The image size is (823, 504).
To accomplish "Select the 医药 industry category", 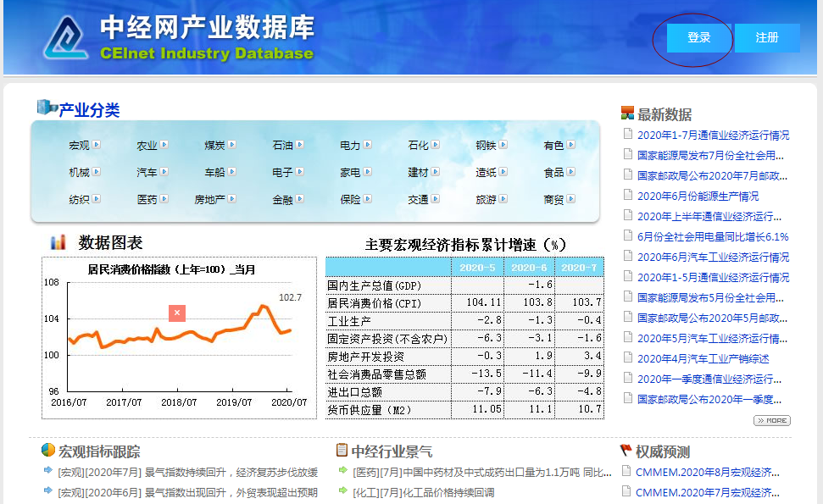I will [147, 200].
